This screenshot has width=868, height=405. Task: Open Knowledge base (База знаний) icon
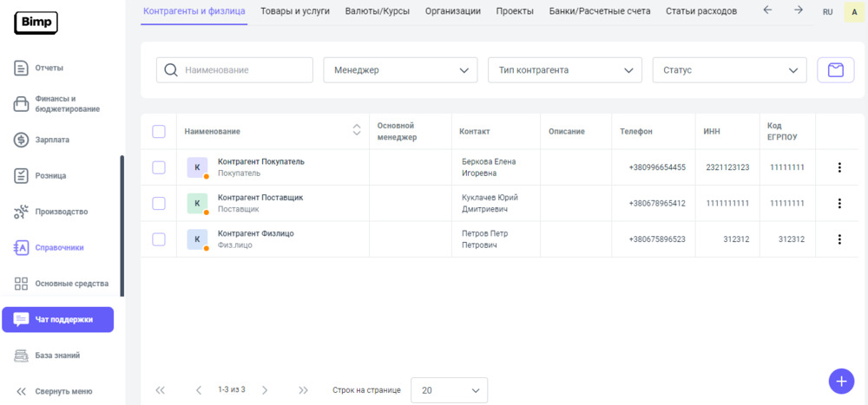click(x=22, y=356)
